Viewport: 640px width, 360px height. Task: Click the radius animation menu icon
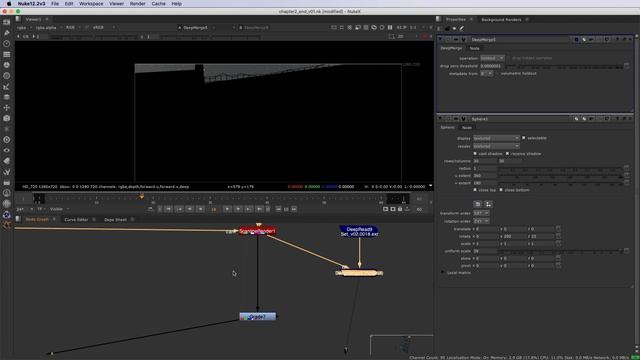tap(626, 168)
